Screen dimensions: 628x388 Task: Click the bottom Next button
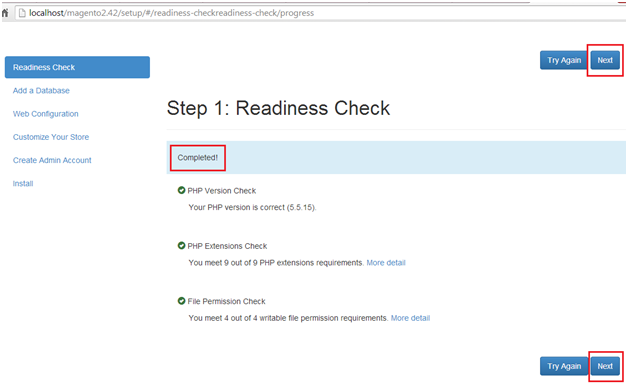(x=605, y=366)
